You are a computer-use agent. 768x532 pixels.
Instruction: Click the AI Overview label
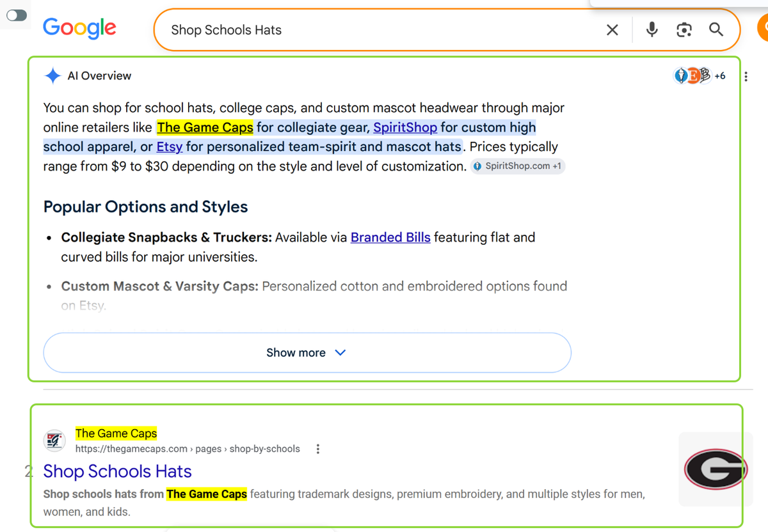click(x=99, y=76)
